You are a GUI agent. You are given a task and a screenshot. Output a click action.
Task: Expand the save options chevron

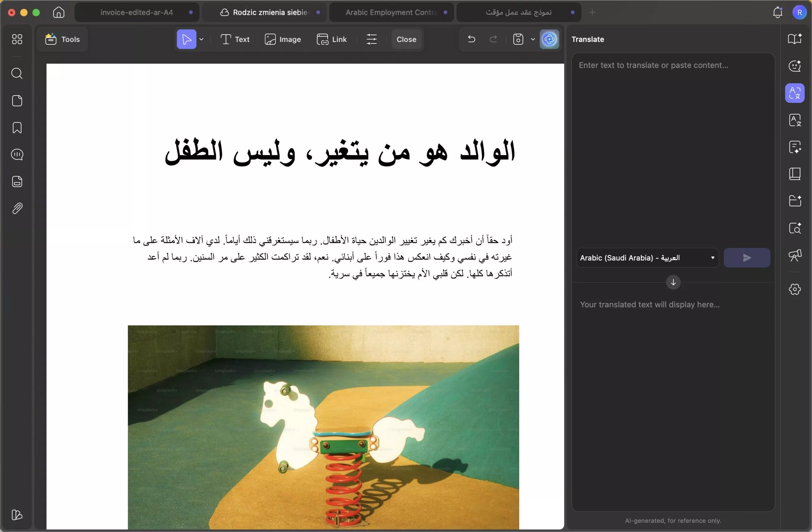coord(533,39)
